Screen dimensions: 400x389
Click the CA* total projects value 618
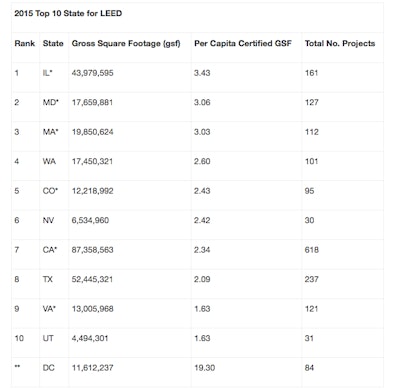[x=311, y=250]
